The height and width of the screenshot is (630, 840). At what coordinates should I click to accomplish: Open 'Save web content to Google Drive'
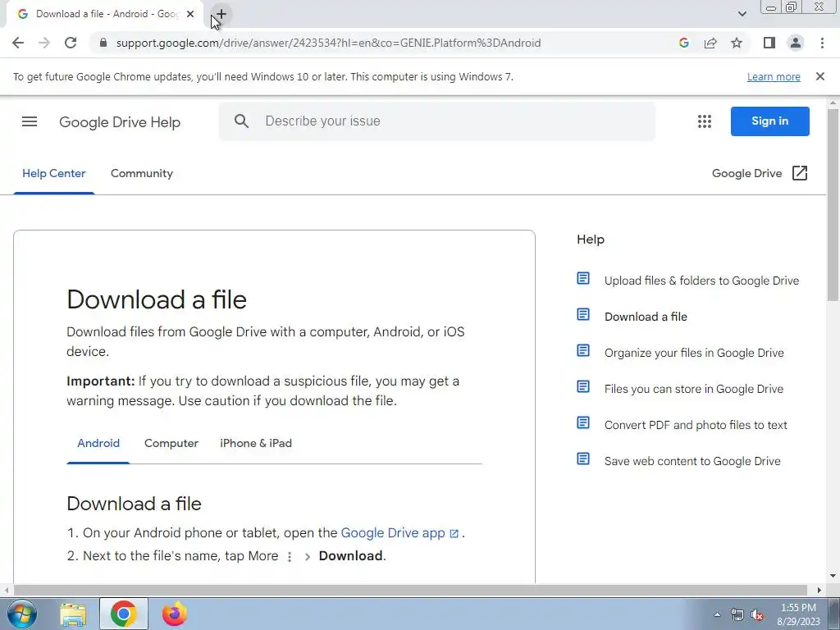pyautogui.click(x=692, y=461)
